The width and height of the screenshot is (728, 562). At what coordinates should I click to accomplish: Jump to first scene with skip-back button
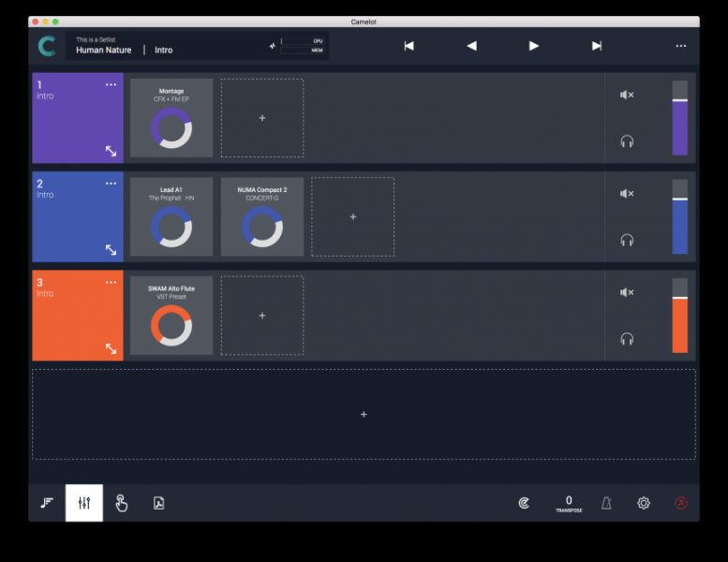coord(409,46)
